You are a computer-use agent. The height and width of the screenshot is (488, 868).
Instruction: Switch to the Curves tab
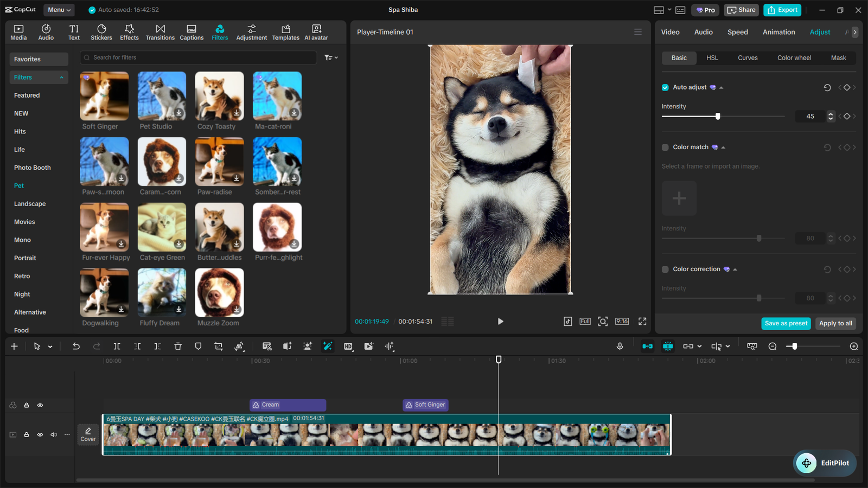click(x=748, y=57)
